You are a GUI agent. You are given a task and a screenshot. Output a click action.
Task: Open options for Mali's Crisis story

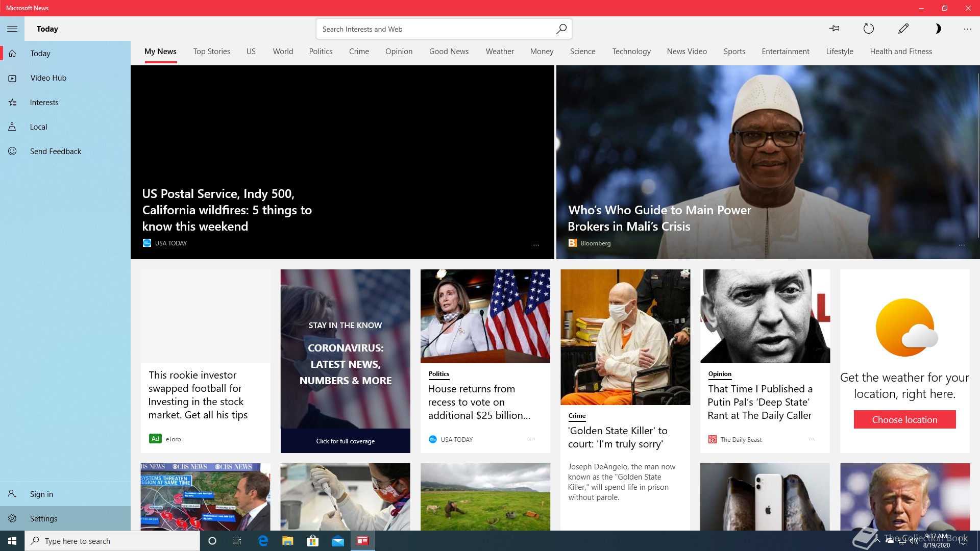pos(962,245)
